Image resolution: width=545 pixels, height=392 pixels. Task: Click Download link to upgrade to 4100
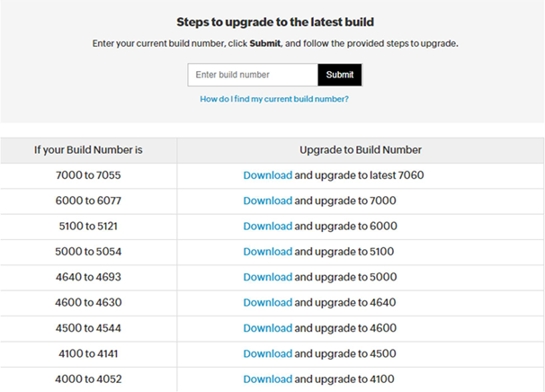click(268, 379)
